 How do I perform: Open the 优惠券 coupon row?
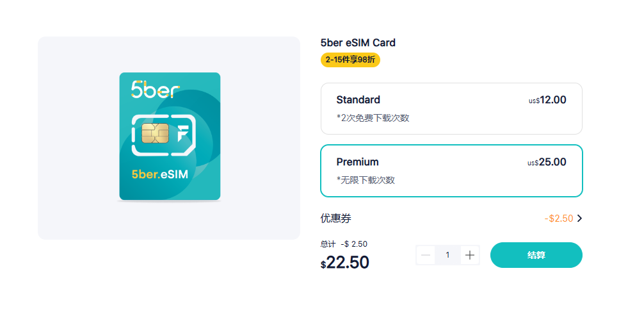(x=451, y=218)
